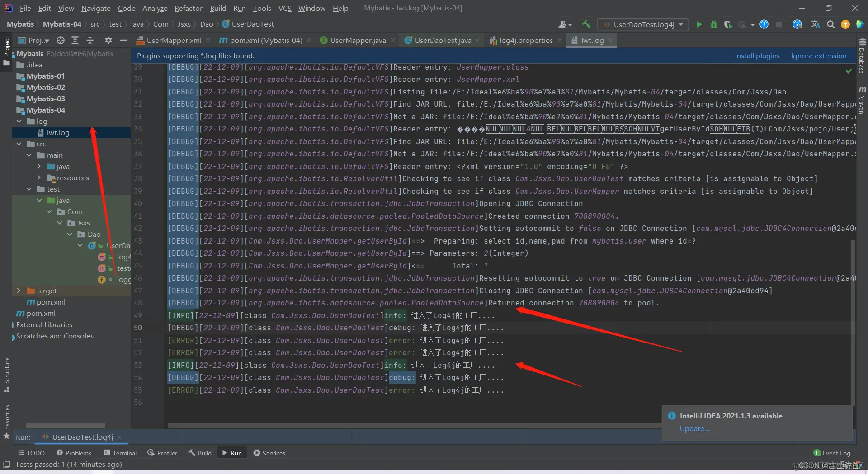868x474 pixels.
Task: Open the Favorites tool window
Action: (x=7, y=422)
